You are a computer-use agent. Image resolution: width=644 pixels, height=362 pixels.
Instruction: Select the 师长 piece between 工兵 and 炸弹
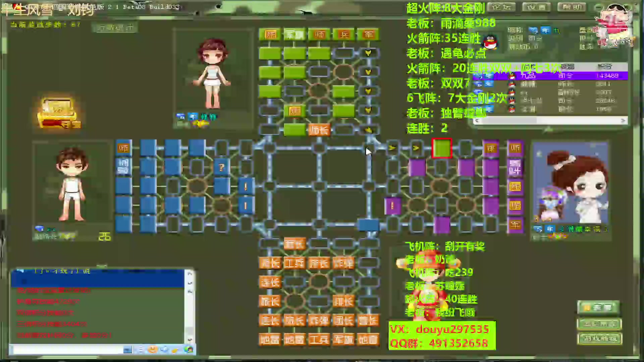(x=319, y=263)
